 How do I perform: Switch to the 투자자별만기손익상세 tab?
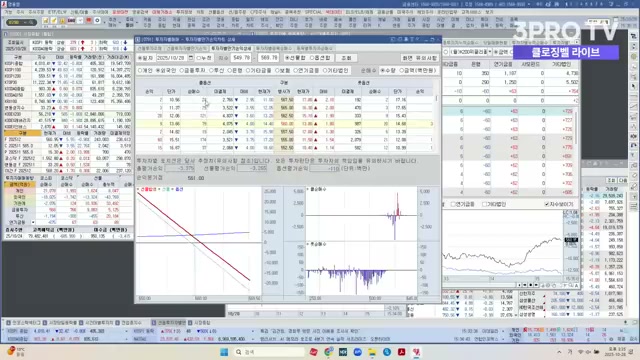(x=231, y=48)
